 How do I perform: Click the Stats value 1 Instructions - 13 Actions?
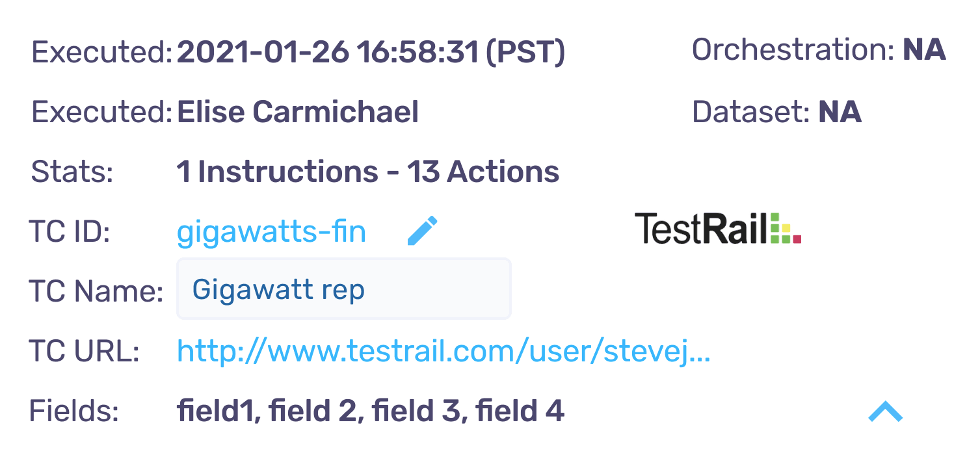pos(367,171)
